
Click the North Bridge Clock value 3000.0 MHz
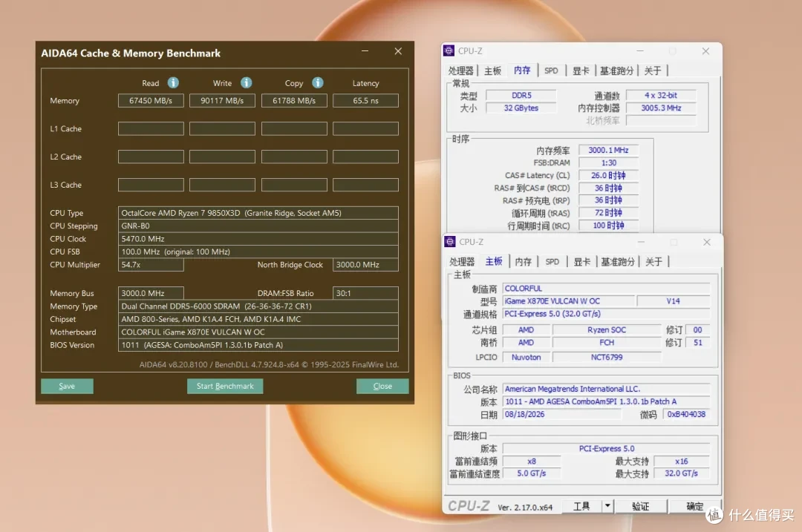point(365,265)
